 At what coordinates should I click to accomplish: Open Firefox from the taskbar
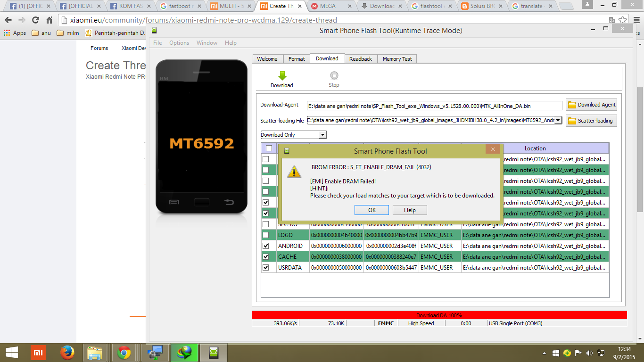67,353
